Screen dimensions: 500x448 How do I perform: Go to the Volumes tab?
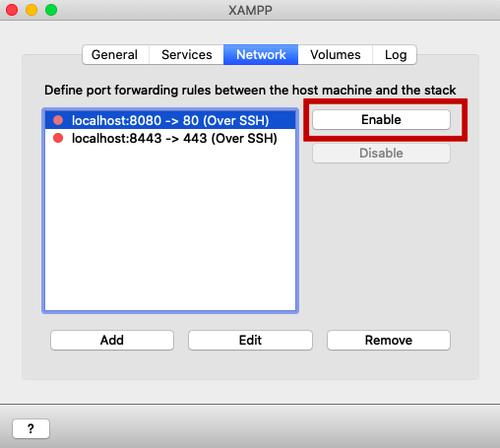click(x=336, y=55)
